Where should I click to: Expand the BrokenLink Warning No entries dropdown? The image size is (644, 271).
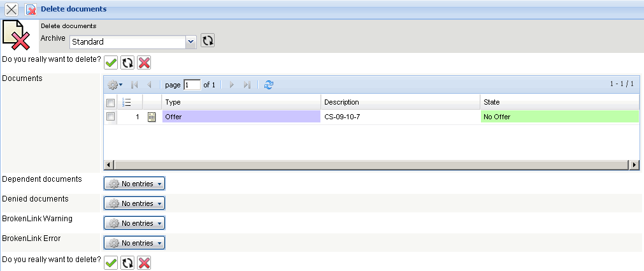(x=134, y=223)
